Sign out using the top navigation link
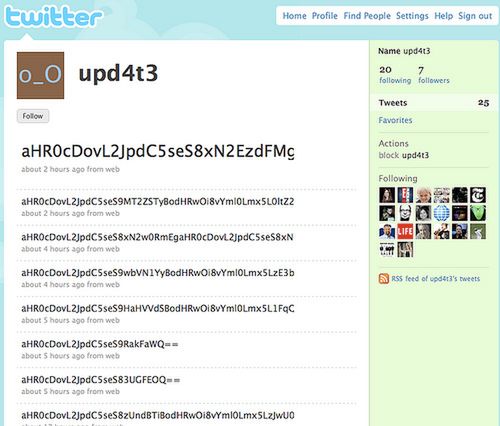This screenshot has width=500, height=426. click(475, 16)
